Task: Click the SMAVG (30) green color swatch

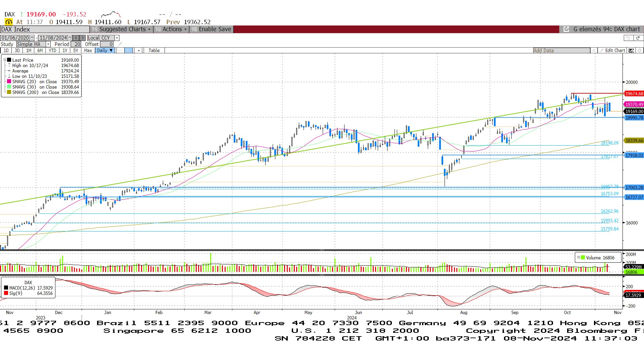Action: click(9, 87)
